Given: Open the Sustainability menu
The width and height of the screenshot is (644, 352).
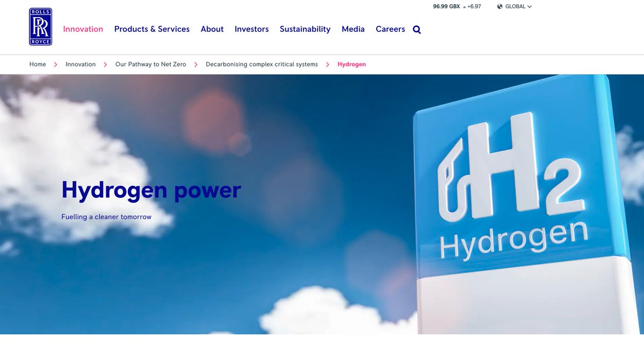Looking at the screenshot, I should [x=305, y=29].
